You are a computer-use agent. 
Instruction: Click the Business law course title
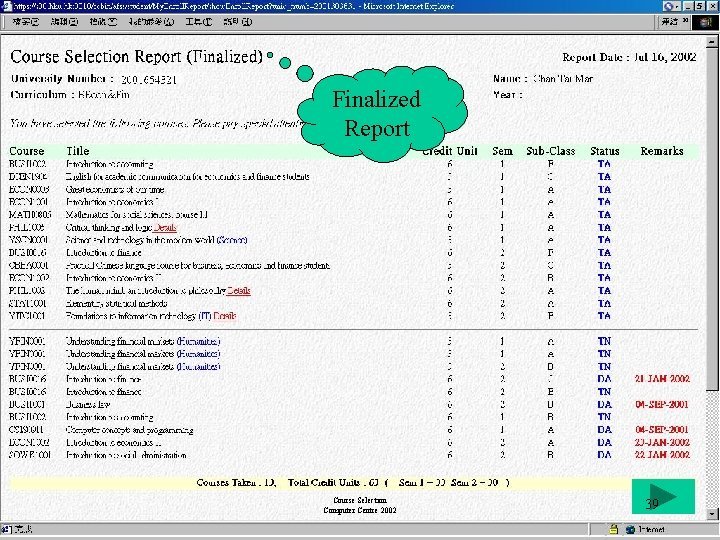tap(88, 405)
